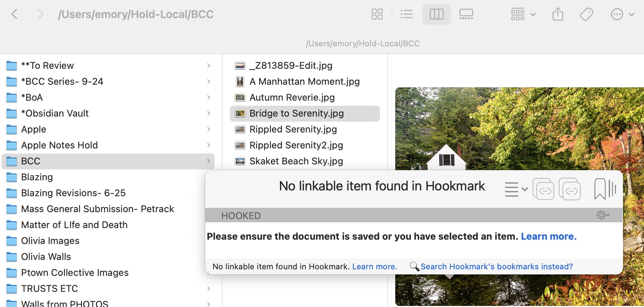Click the Finder window title path
The height and width of the screenshot is (307, 644).
(x=136, y=14)
